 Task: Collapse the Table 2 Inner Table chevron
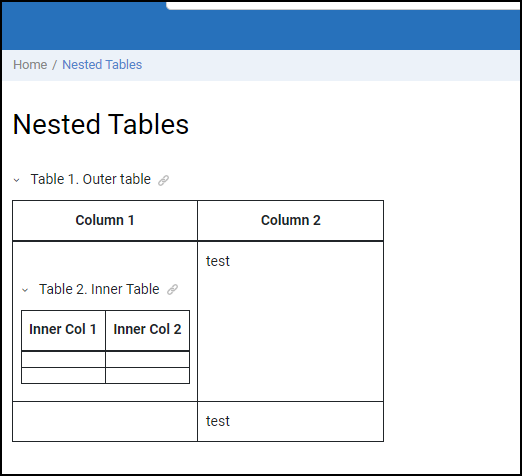(25, 290)
